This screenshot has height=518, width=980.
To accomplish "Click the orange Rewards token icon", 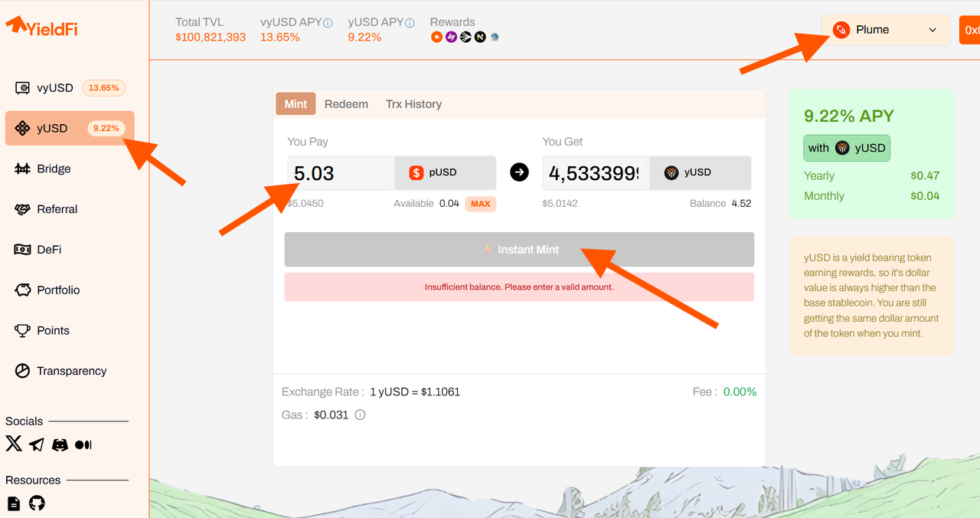I will (436, 37).
